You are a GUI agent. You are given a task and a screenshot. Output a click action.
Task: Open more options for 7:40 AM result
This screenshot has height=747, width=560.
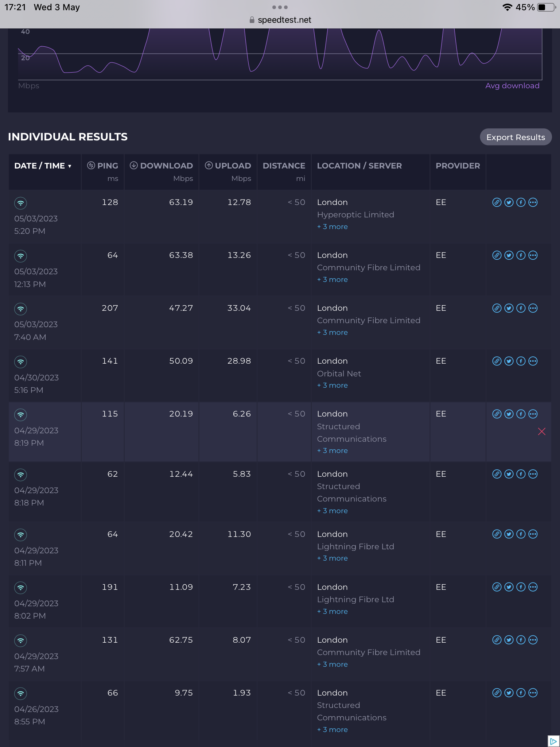(x=533, y=308)
